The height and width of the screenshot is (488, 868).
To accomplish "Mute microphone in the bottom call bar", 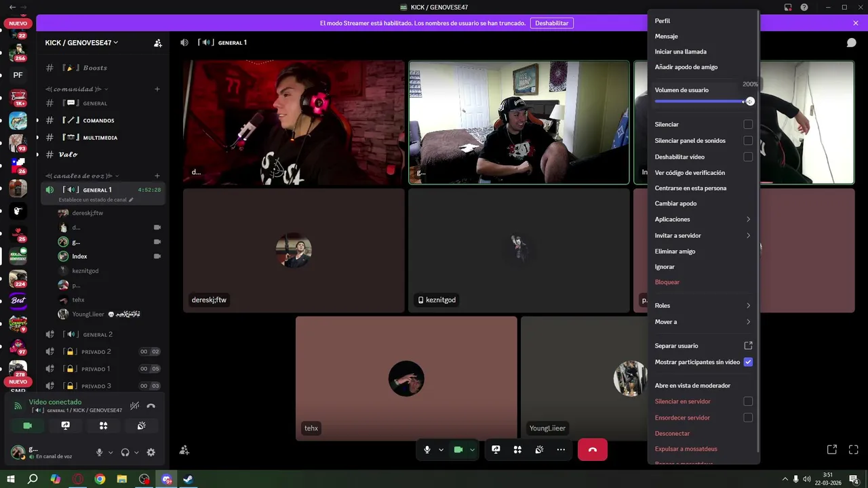I will [x=427, y=449].
